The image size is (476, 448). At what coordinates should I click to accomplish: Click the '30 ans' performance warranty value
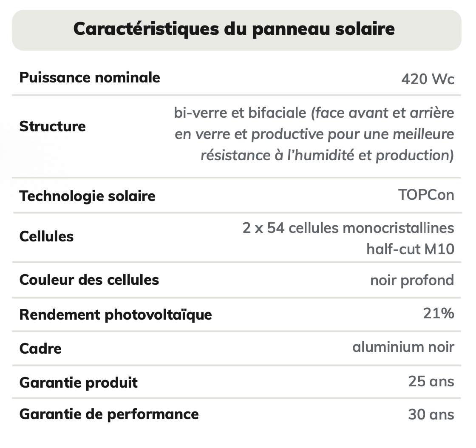(431, 414)
